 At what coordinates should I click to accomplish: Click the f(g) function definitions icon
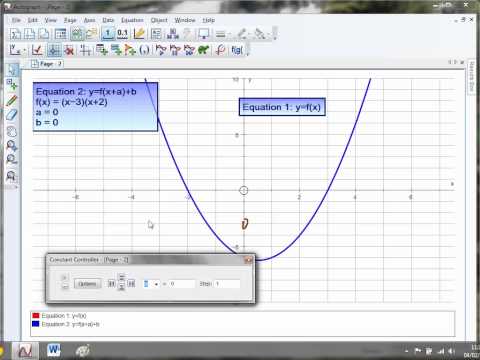(x=236, y=50)
